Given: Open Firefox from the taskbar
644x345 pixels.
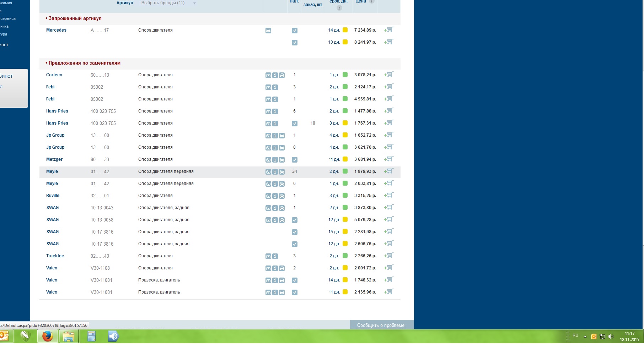Looking at the screenshot, I should [47, 336].
